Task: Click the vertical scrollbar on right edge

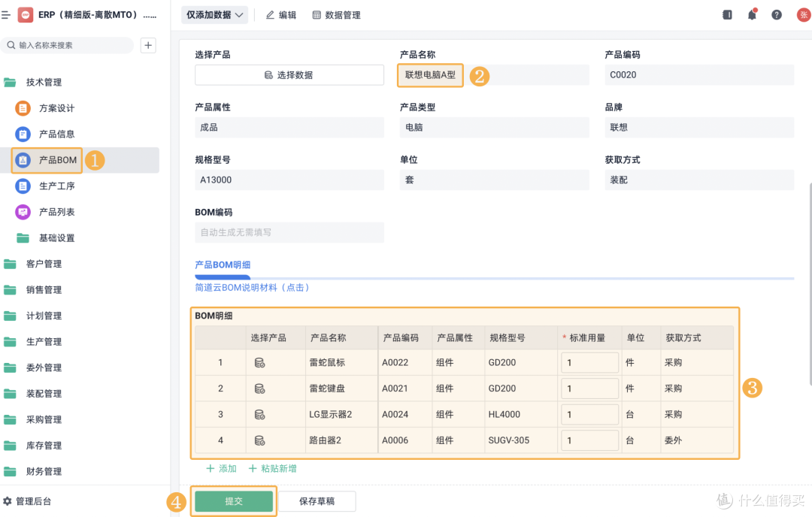Action: 810,283
